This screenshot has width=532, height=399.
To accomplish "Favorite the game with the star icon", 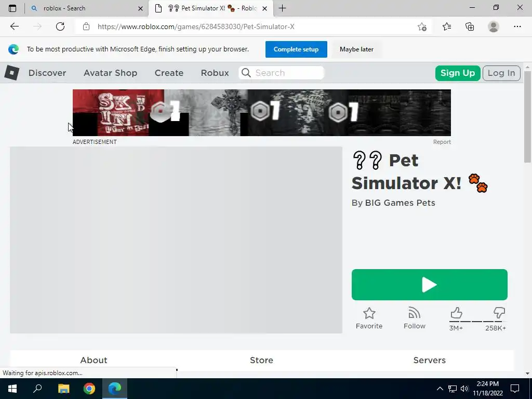I will click(x=369, y=313).
